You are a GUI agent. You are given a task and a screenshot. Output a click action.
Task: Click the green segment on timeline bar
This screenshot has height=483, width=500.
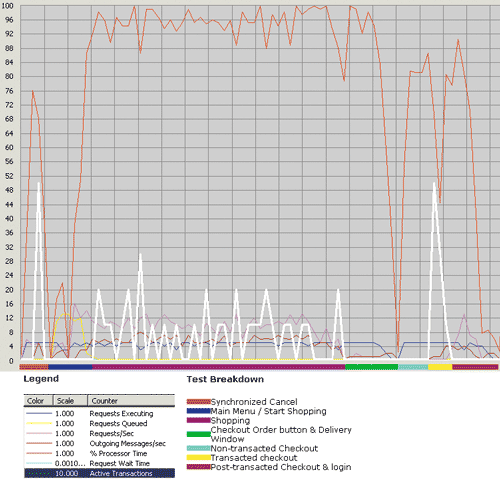[372, 367]
